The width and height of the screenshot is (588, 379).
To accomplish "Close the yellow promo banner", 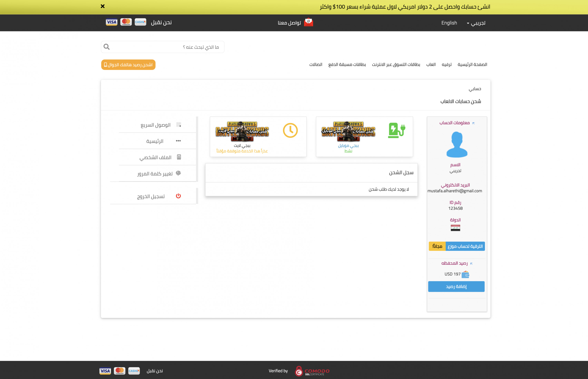I will (103, 6).
